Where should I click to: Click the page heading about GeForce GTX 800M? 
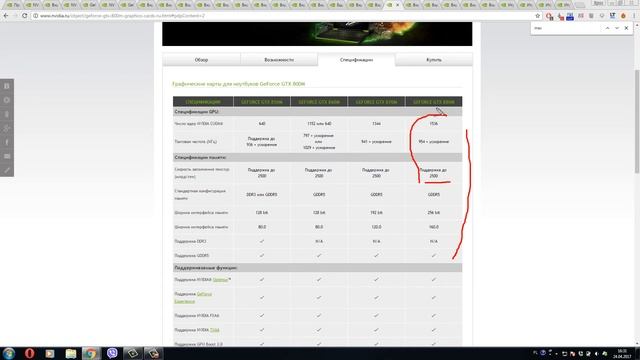click(238, 84)
